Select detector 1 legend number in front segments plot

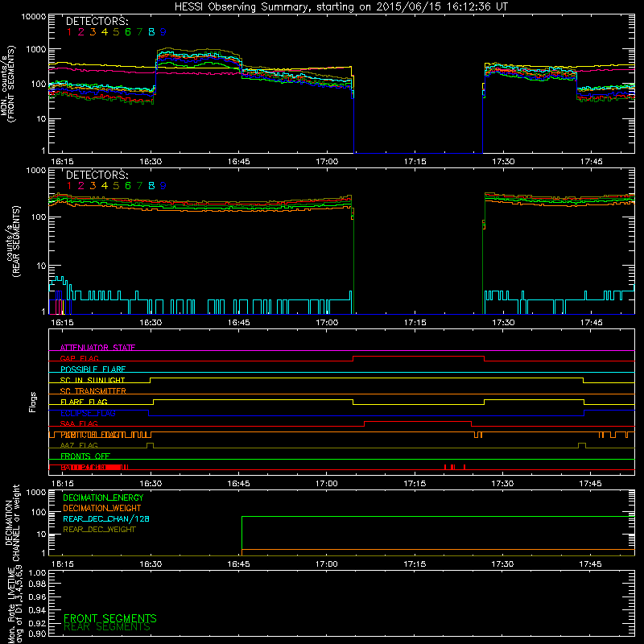click(x=69, y=32)
